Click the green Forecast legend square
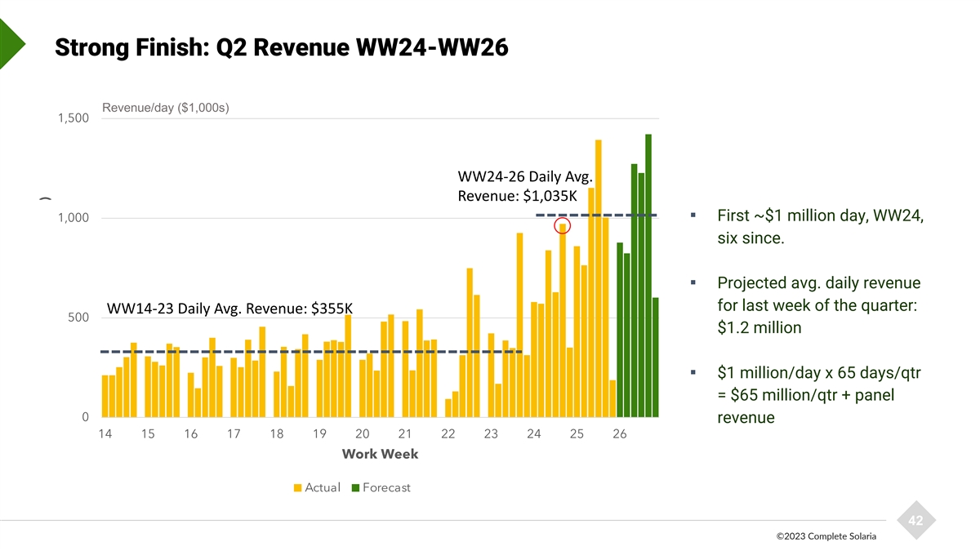 pos(355,488)
